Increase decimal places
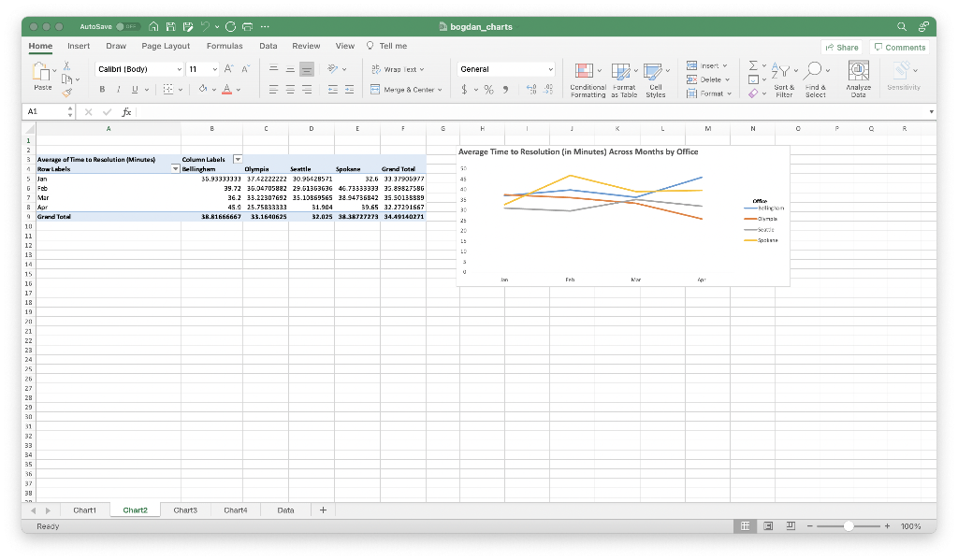Screen dimensions: 958x560 tap(531, 90)
